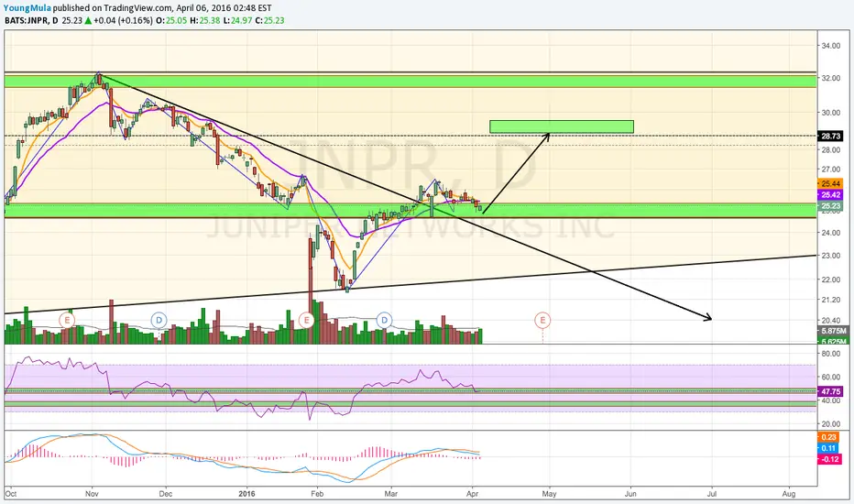Click the Feb time axis label

tap(317, 494)
